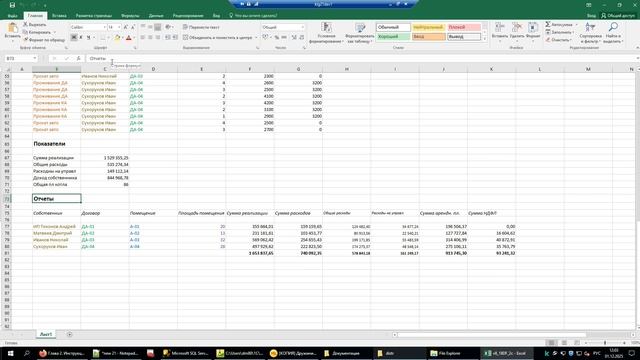The height and width of the screenshot is (360, 640).
Task: Decrease indent in the alignment group
Action: [168, 38]
